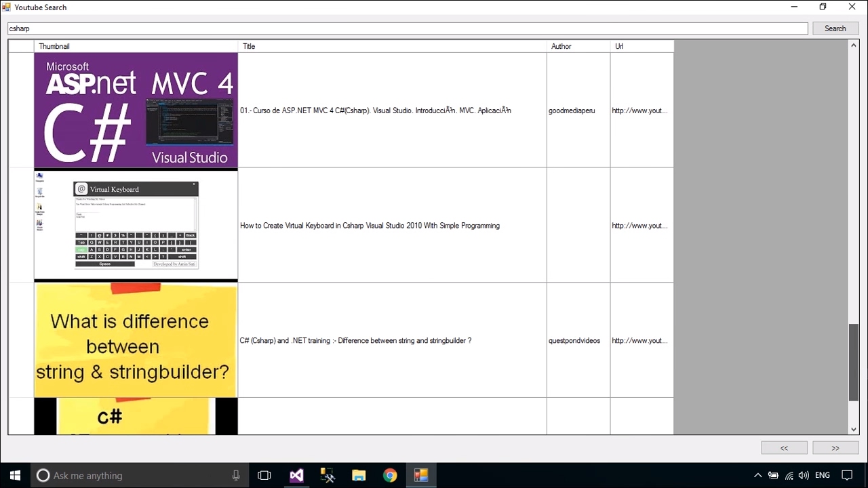This screenshot has height=488, width=868.
Task: Click the Cortana search circle icon
Action: tap(43, 475)
